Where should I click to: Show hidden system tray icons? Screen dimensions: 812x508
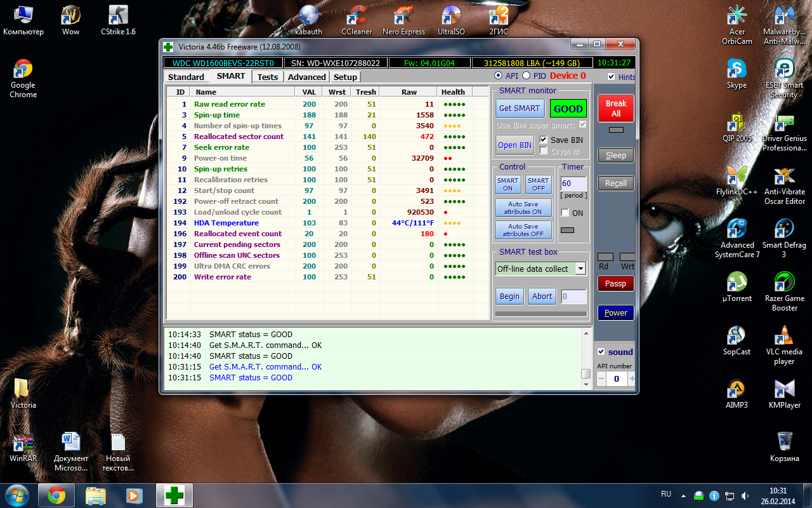coord(683,495)
